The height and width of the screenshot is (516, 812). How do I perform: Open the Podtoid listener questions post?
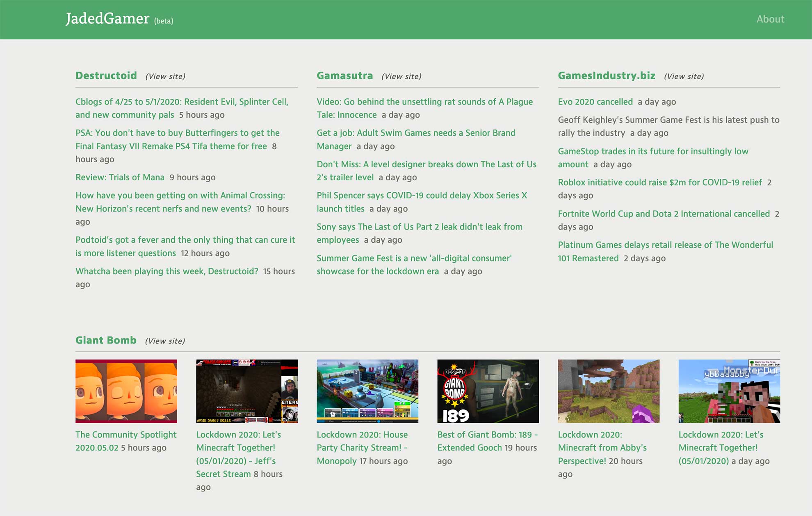[185, 246]
